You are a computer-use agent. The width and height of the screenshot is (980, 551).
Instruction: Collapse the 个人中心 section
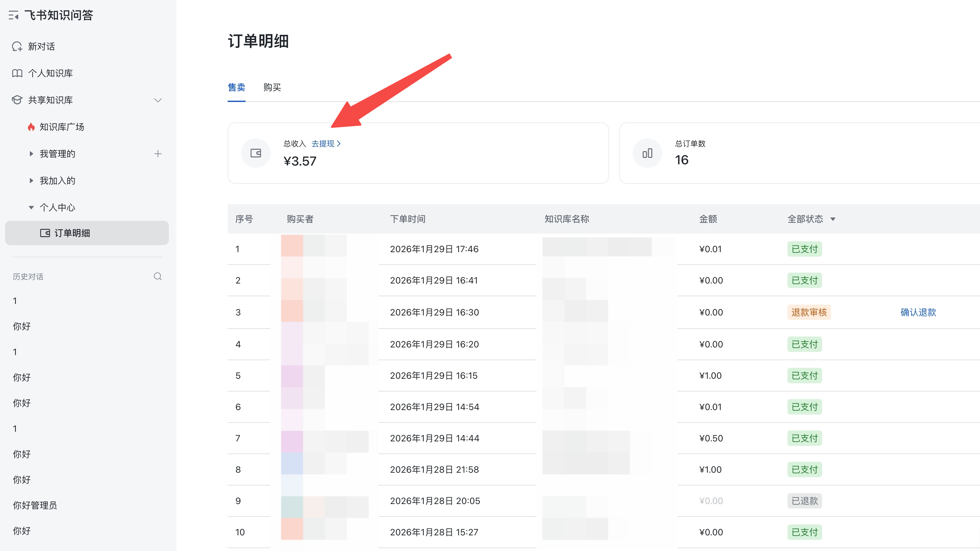(31, 207)
